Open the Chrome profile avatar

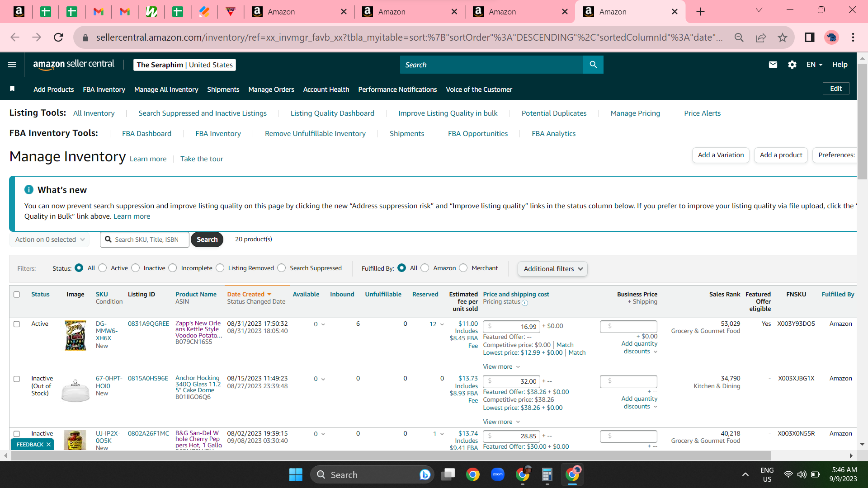coord(831,38)
